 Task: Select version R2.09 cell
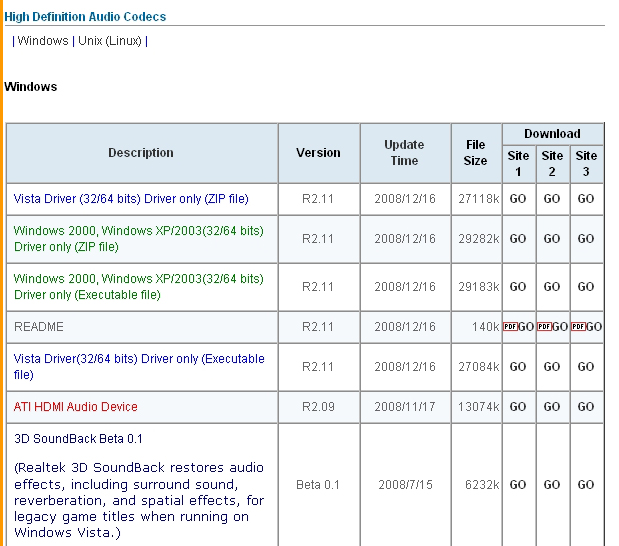point(318,407)
